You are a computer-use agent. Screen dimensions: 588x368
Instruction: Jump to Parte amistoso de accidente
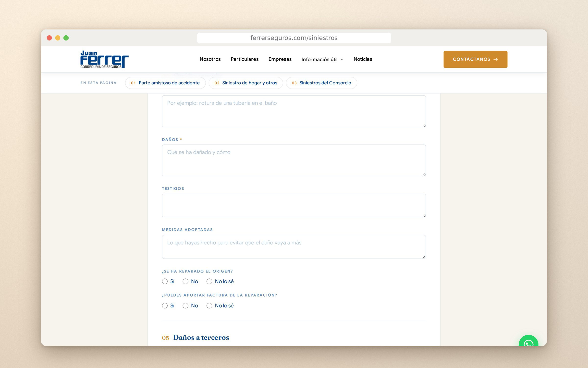tap(165, 83)
